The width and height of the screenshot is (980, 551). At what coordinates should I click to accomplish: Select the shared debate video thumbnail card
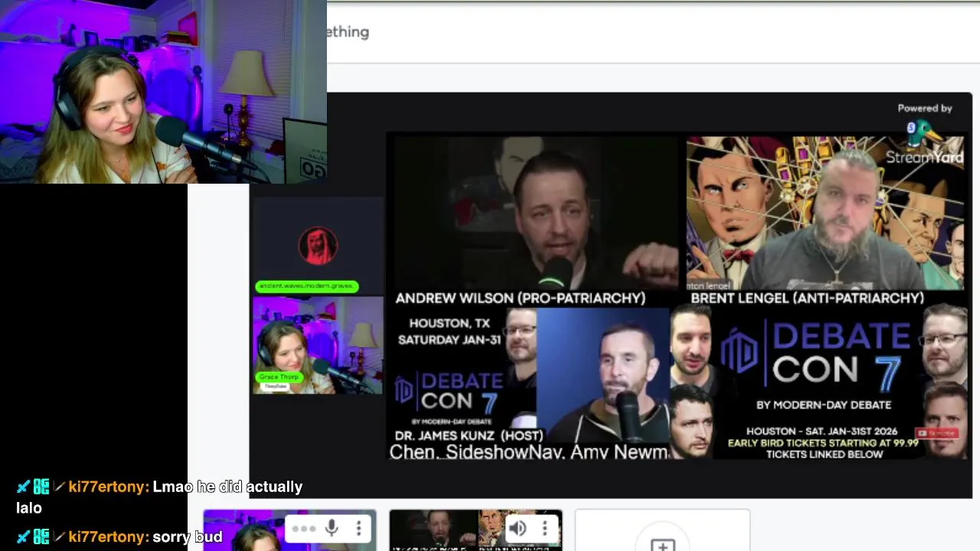(475, 530)
